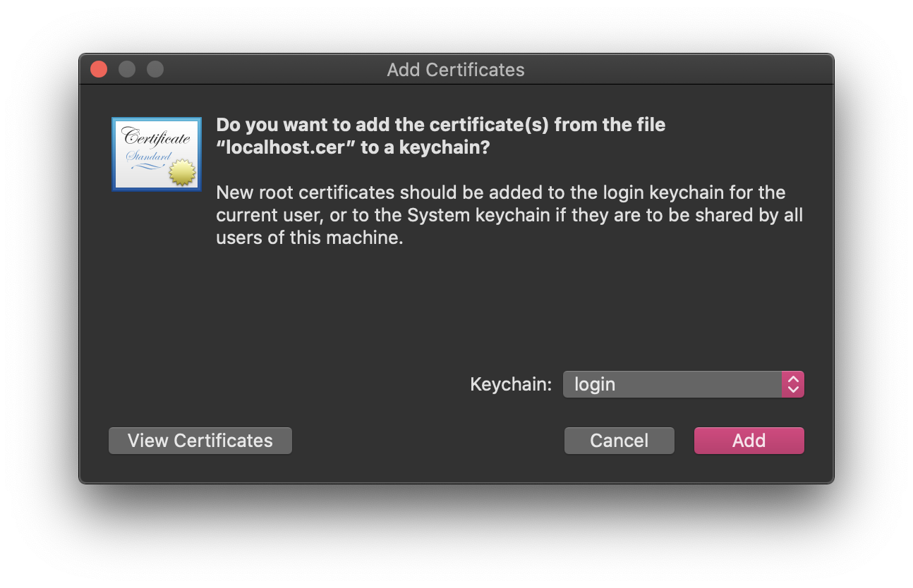913x588 pixels.
Task: Click the word "Certificate" on the certificate image
Action: tap(156, 137)
